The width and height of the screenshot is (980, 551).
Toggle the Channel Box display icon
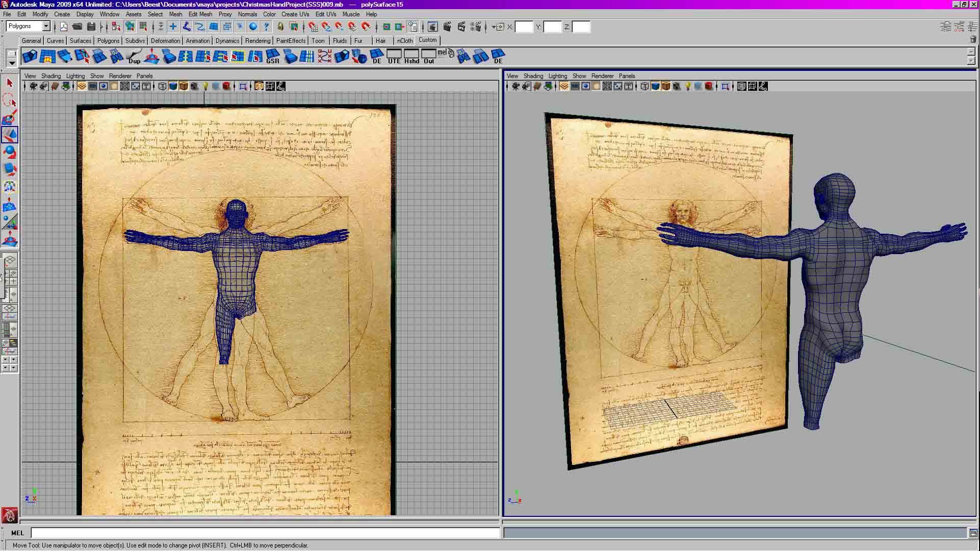click(972, 27)
